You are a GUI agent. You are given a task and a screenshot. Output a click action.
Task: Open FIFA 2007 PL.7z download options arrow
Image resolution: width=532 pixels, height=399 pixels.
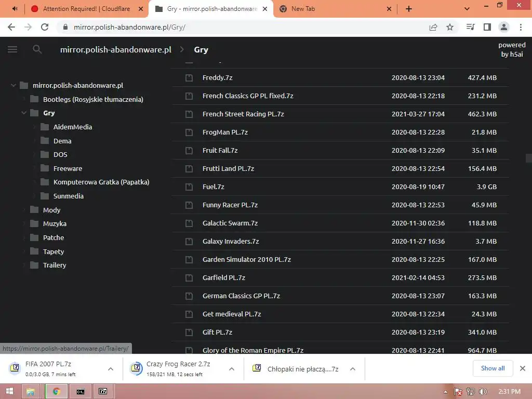[x=111, y=369]
